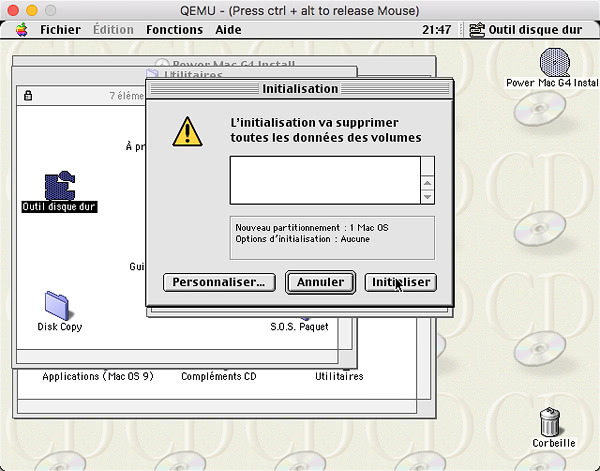The height and width of the screenshot is (471, 600).
Task: Click the Initialisation dialog title bar
Action: (300, 89)
